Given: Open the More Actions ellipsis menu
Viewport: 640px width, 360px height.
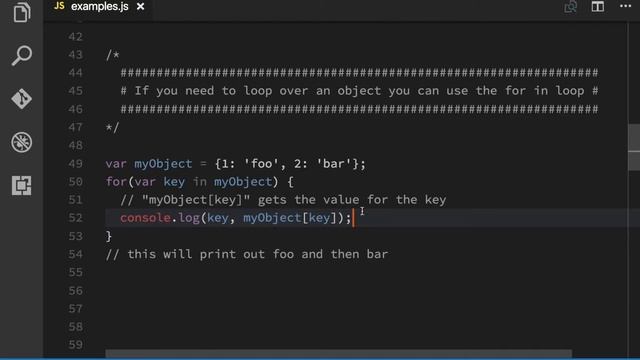Looking at the screenshot, I should coord(625,6).
